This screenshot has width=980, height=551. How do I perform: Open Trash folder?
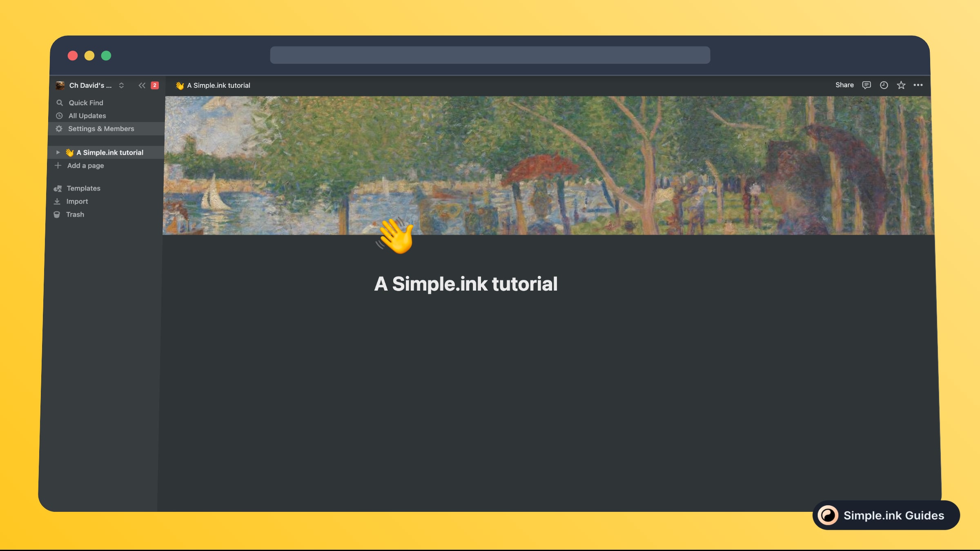[x=75, y=214]
